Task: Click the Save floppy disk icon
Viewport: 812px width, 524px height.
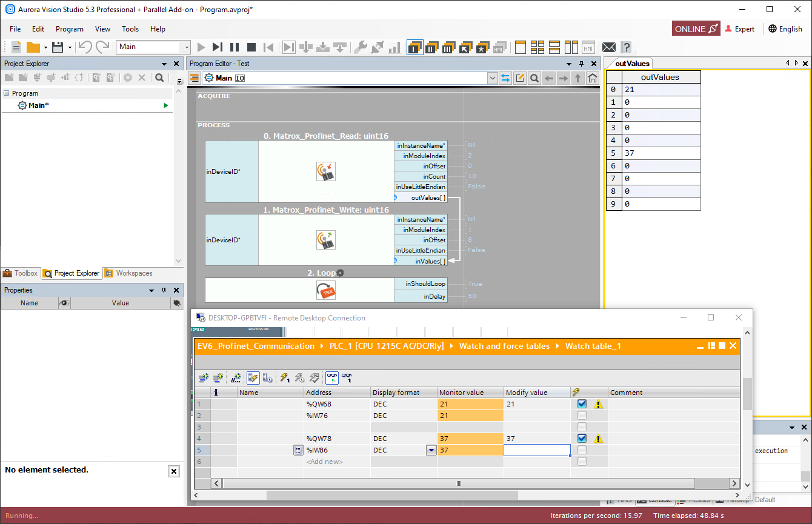Action: 58,47
